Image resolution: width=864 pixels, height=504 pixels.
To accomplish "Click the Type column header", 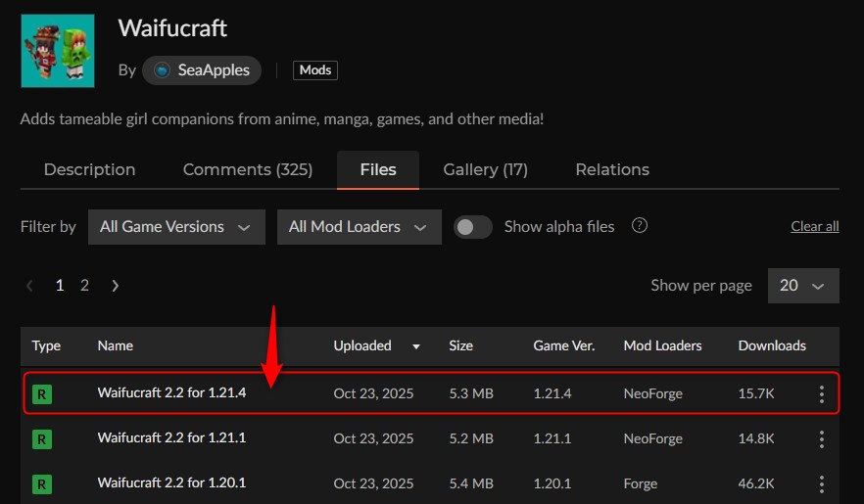I will (x=46, y=345).
